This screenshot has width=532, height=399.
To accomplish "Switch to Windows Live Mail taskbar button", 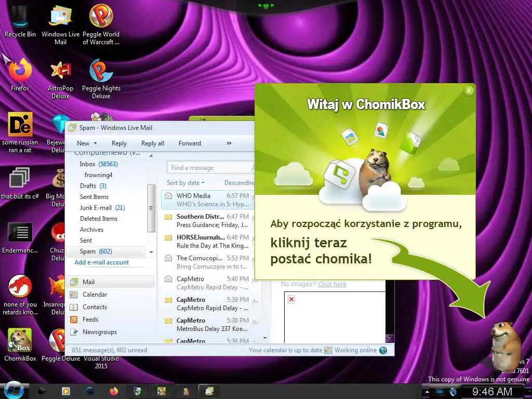I will 209,391.
